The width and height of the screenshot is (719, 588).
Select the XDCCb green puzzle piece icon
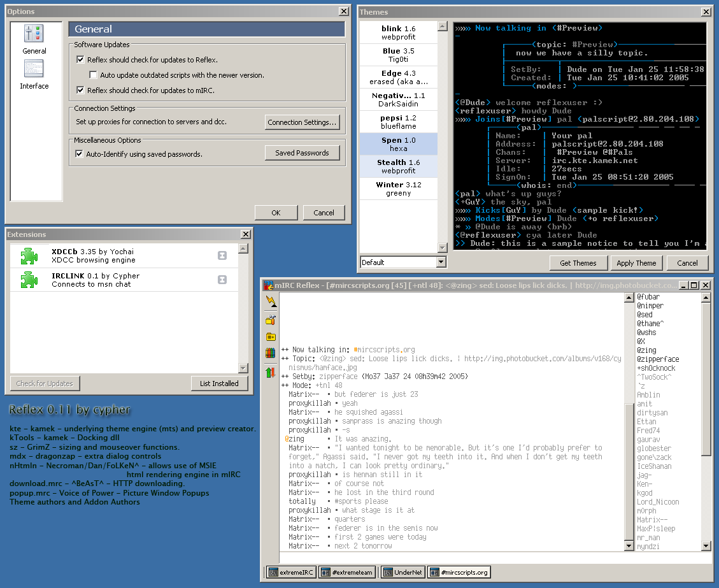[29, 256]
